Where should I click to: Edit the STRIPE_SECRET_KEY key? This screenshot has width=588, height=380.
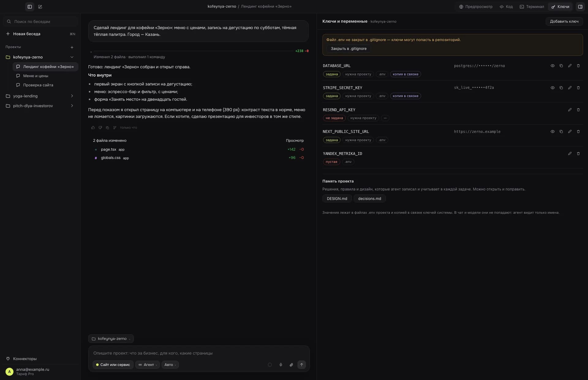pyautogui.click(x=570, y=88)
